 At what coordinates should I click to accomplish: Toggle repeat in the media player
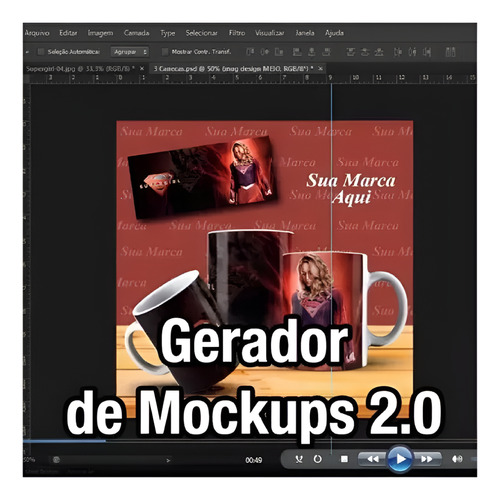[x=318, y=459]
